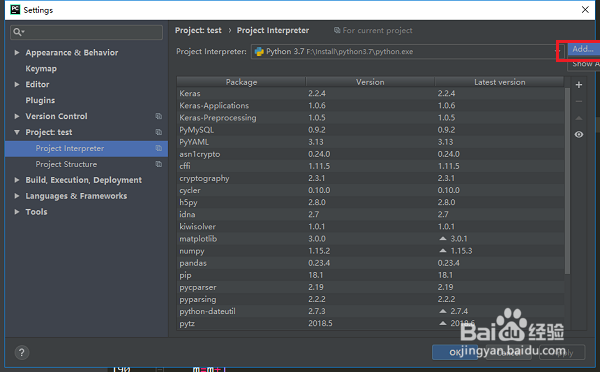Select the matplotlib package row

click(x=370, y=238)
